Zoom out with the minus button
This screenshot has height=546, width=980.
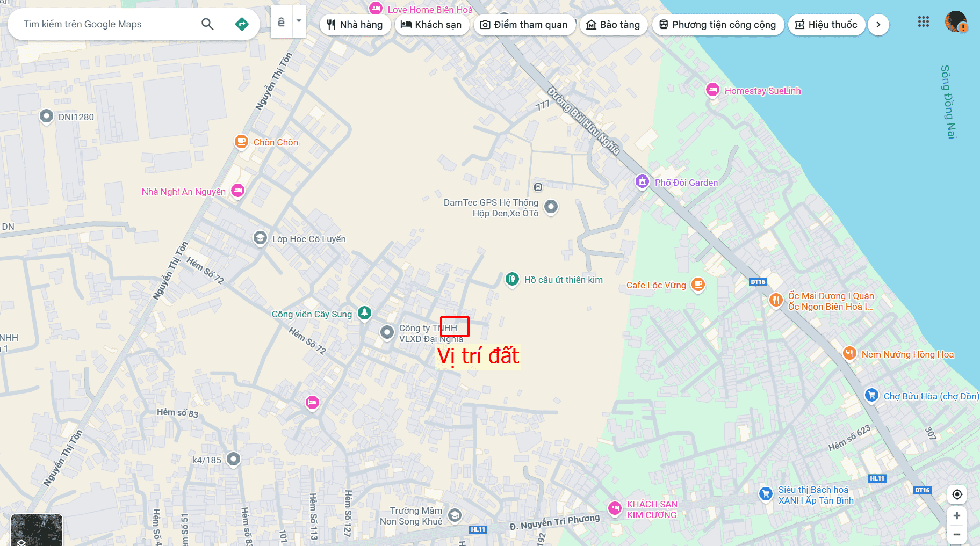957,534
